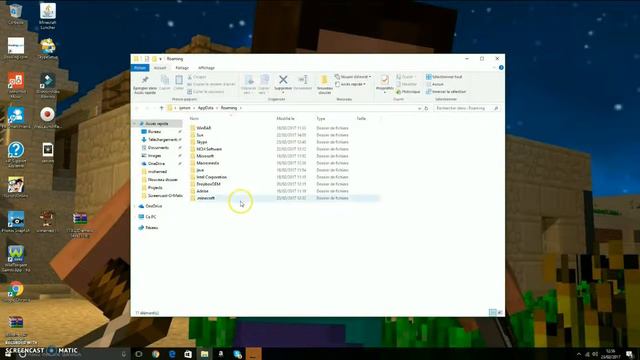Screen dimensions: 640x360
Task: Select the Intel Corporation folder row
Action: (x=284, y=177)
